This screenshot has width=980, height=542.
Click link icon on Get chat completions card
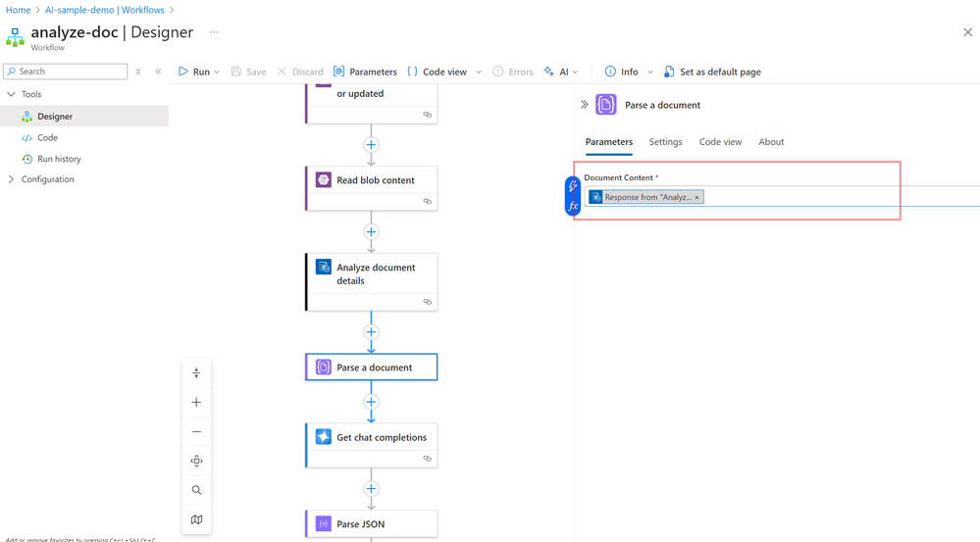click(428, 459)
